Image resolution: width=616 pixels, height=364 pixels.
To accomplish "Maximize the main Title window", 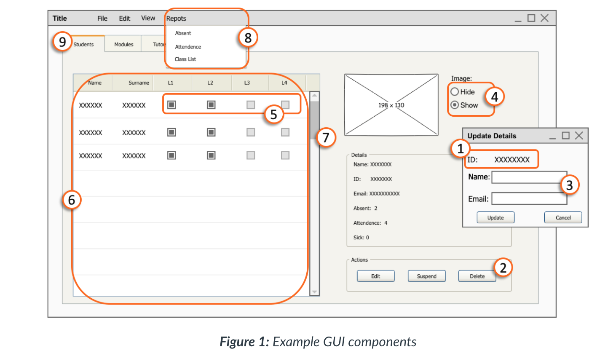I will 531,18.
